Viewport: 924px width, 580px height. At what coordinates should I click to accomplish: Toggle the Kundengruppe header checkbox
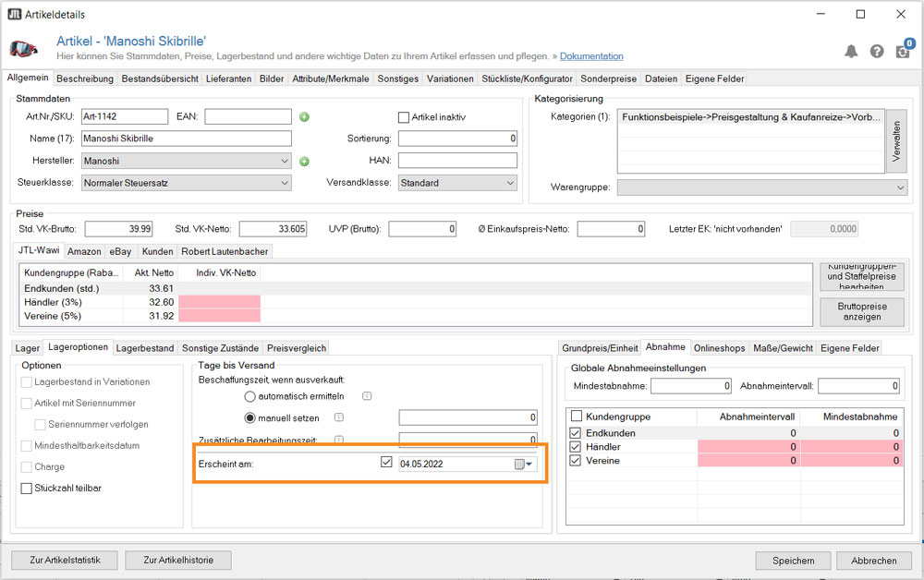click(x=577, y=417)
